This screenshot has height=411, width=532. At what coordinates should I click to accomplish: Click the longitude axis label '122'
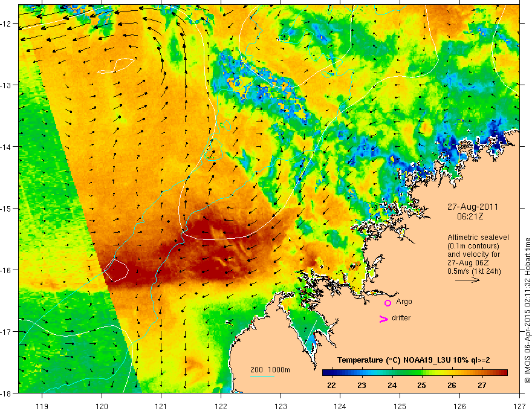coord(221,406)
